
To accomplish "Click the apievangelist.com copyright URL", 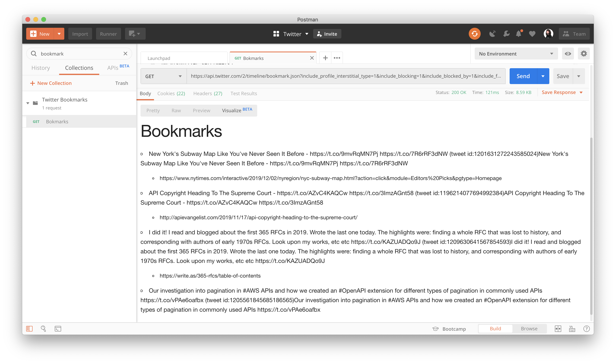I will [258, 217].
